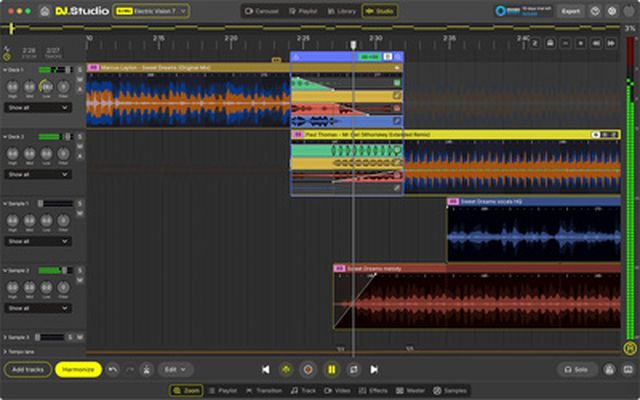Open the settings gear in the top bar
The height and width of the screenshot is (400, 640).
pyautogui.click(x=612, y=11)
